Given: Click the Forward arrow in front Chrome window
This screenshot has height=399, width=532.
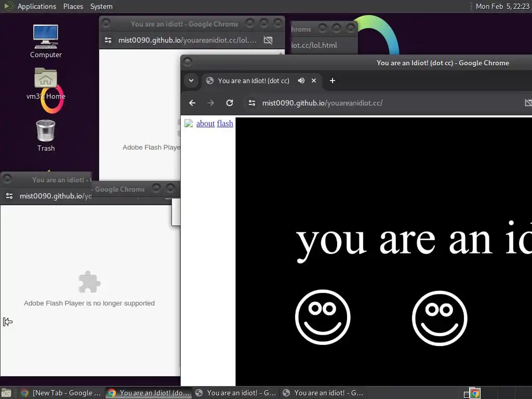Looking at the screenshot, I should pos(210,103).
